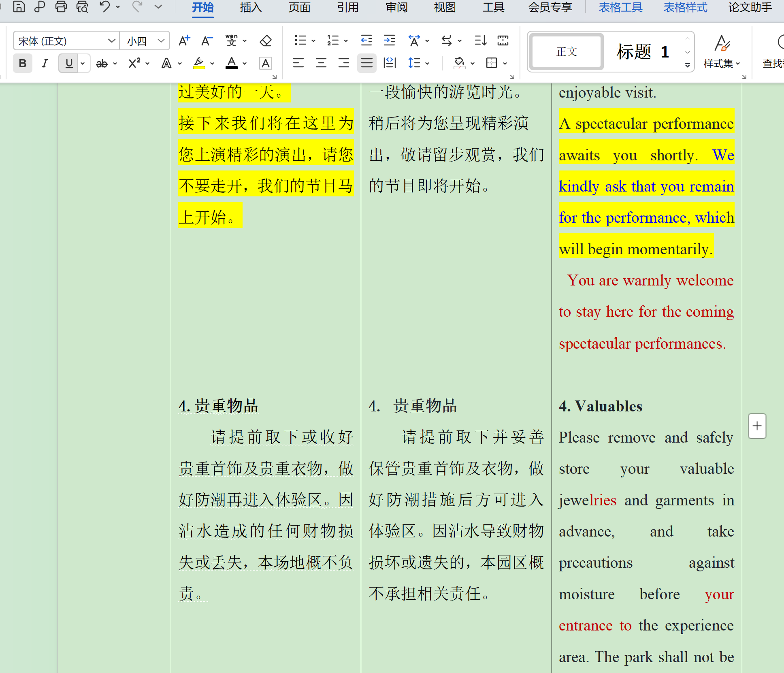
Task: Open the 会员专享 tab
Action: pos(550,8)
